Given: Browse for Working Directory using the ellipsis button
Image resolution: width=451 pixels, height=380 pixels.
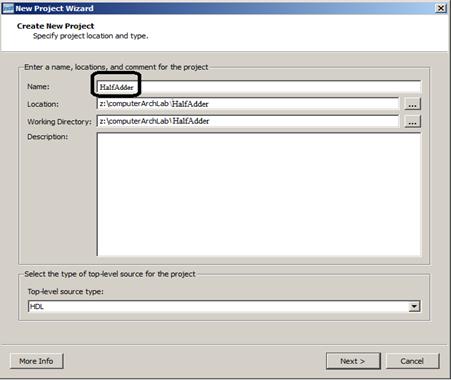Looking at the screenshot, I should (413, 121).
